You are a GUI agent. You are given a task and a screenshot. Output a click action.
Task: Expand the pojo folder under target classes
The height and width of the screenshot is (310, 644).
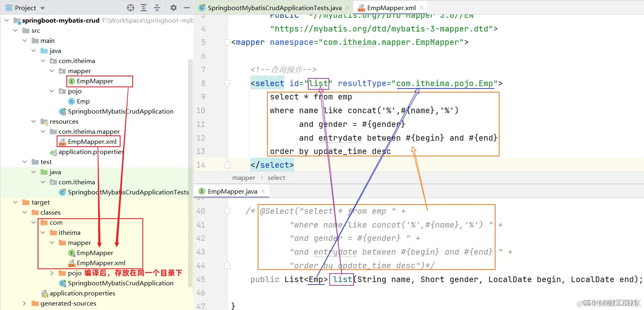[x=52, y=273]
